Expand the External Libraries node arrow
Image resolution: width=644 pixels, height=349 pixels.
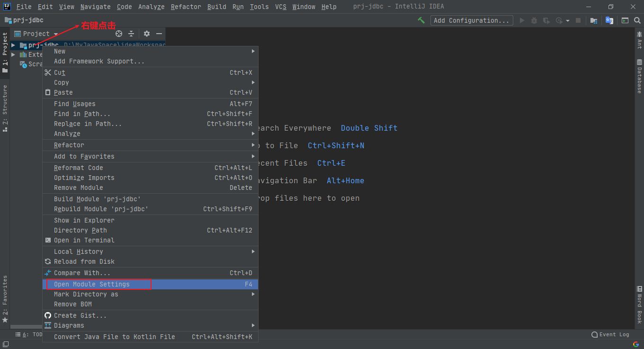(13, 54)
